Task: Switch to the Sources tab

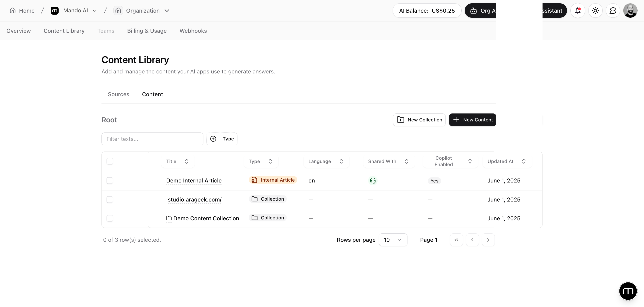Action: (x=118, y=94)
